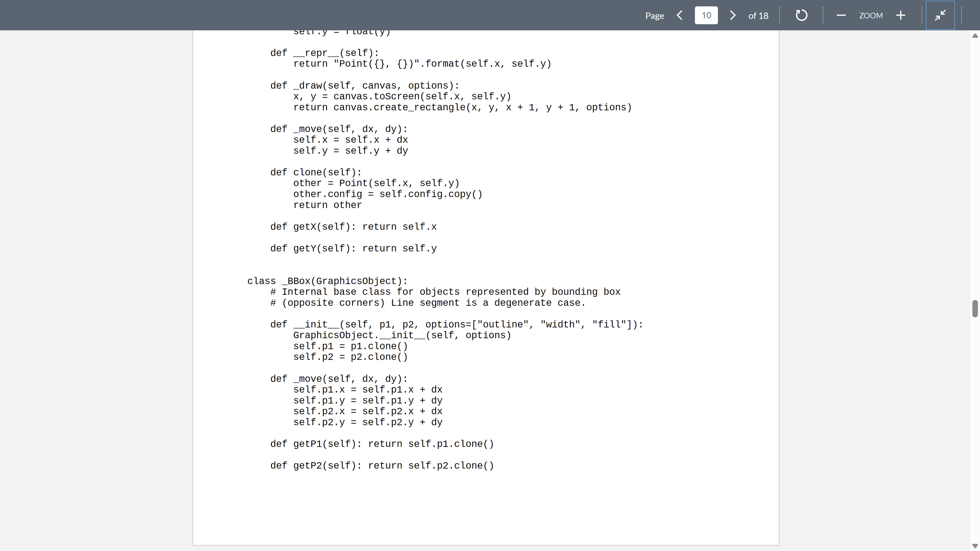Screen dimensions: 980x551
Task: Zoom out with the minus icon
Action: (x=841, y=15)
